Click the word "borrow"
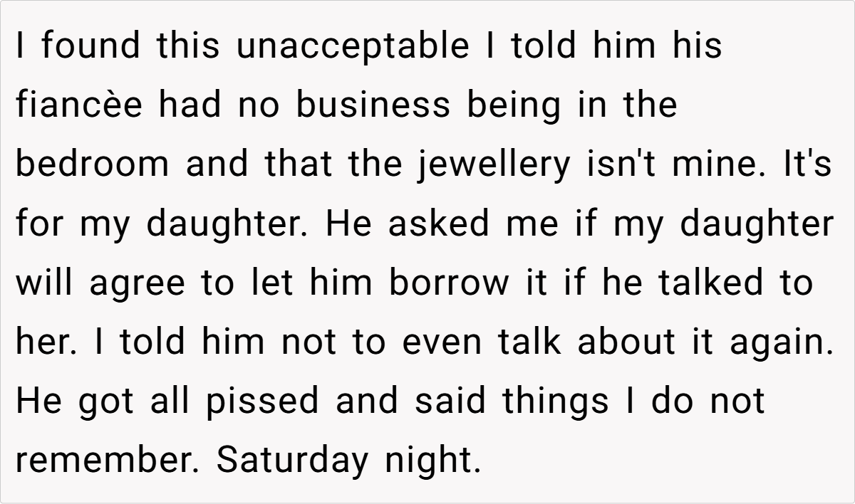Image resolution: width=855 pixels, height=504 pixels. [448, 283]
